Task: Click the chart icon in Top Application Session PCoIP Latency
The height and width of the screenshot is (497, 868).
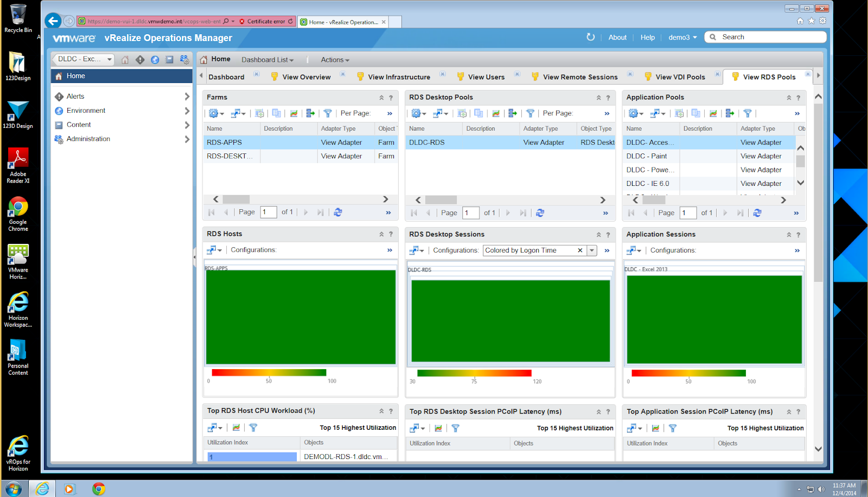Action: click(x=655, y=428)
